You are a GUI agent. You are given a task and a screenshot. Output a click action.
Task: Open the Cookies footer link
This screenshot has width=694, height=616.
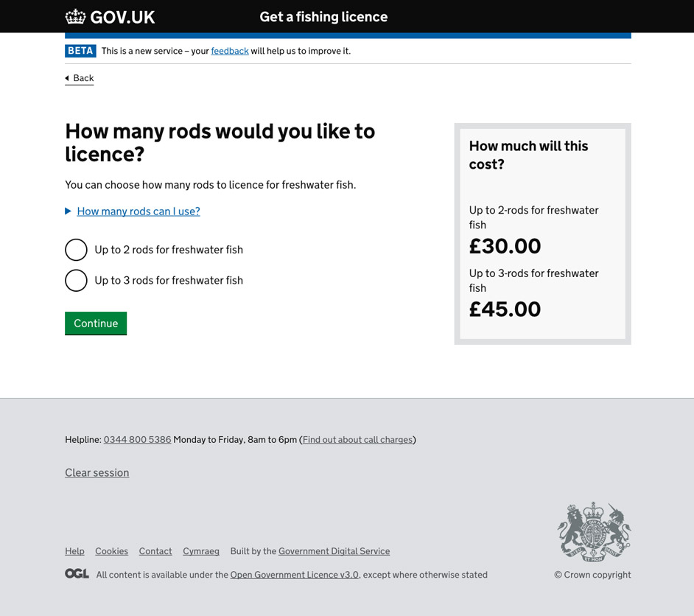tap(111, 550)
